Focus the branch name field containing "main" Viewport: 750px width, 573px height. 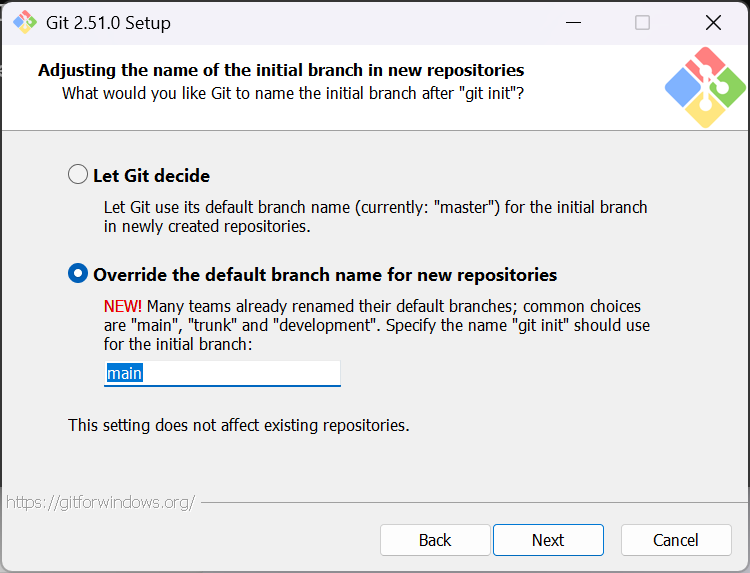[x=222, y=373]
